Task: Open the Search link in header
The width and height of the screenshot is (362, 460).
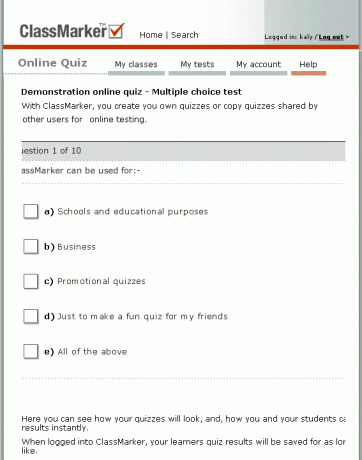Action: (185, 35)
